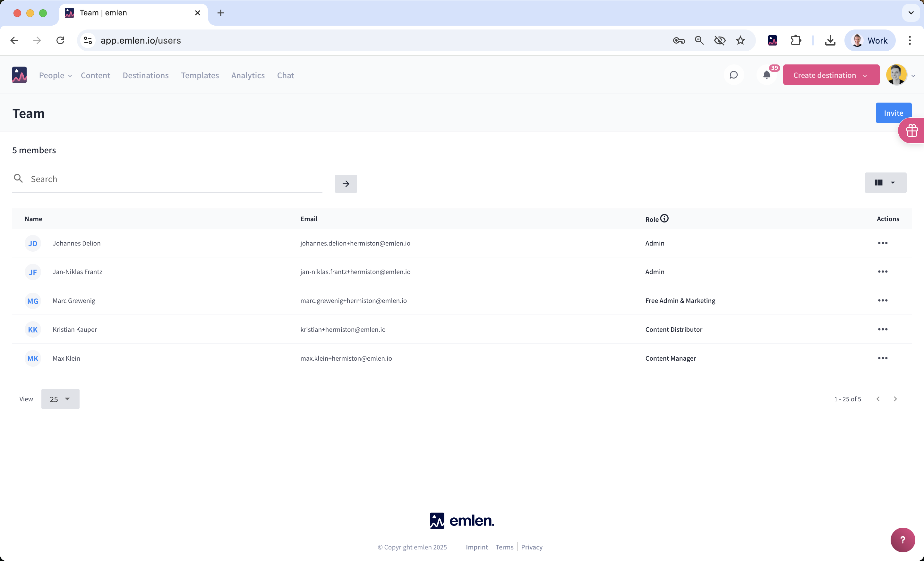
Task: Click the chat bubble icon in header
Action: point(733,75)
